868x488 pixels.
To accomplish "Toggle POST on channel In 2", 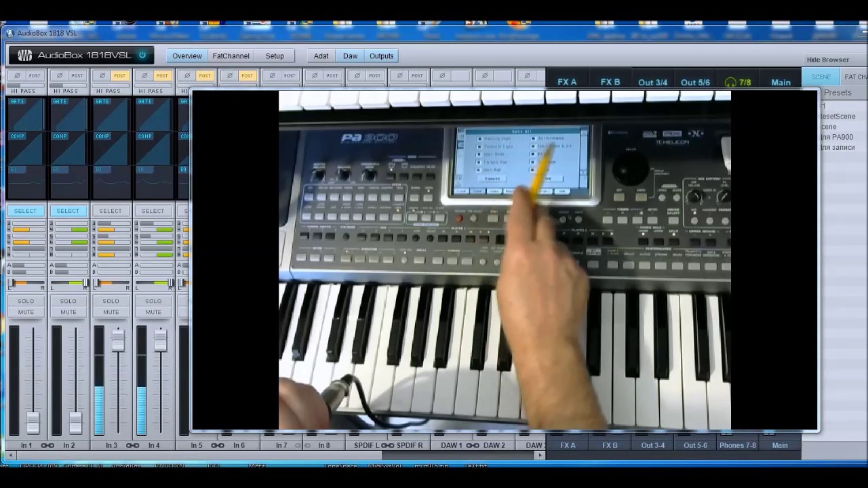I will pos(77,75).
